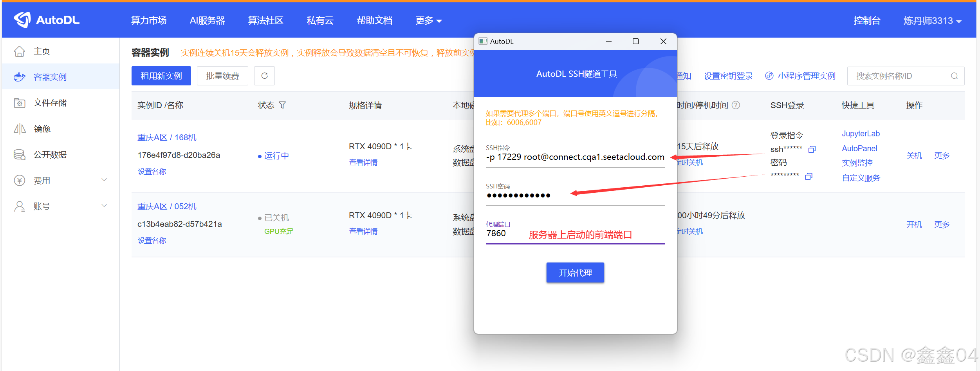Image resolution: width=980 pixels, height=371 pixels.
Task: Maximize the AutoDL tunnel window
Action: pos(635,42)
